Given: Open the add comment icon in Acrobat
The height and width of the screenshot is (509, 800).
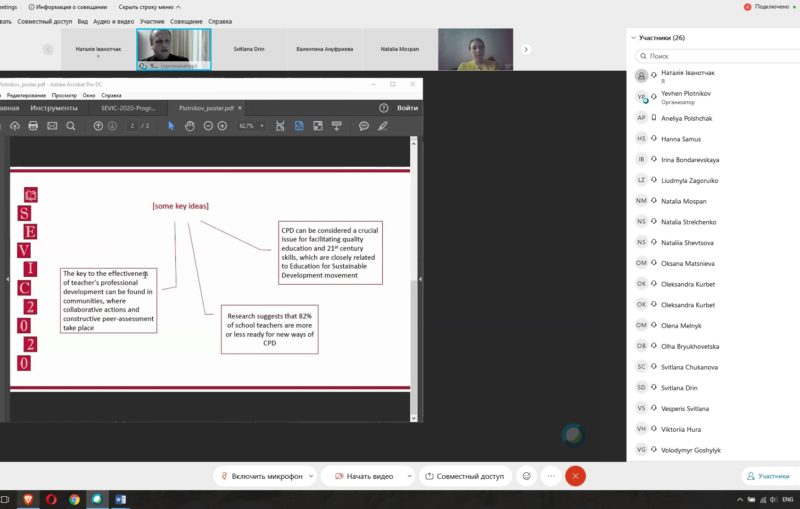Looking at the screenshot, I should 364,126.
